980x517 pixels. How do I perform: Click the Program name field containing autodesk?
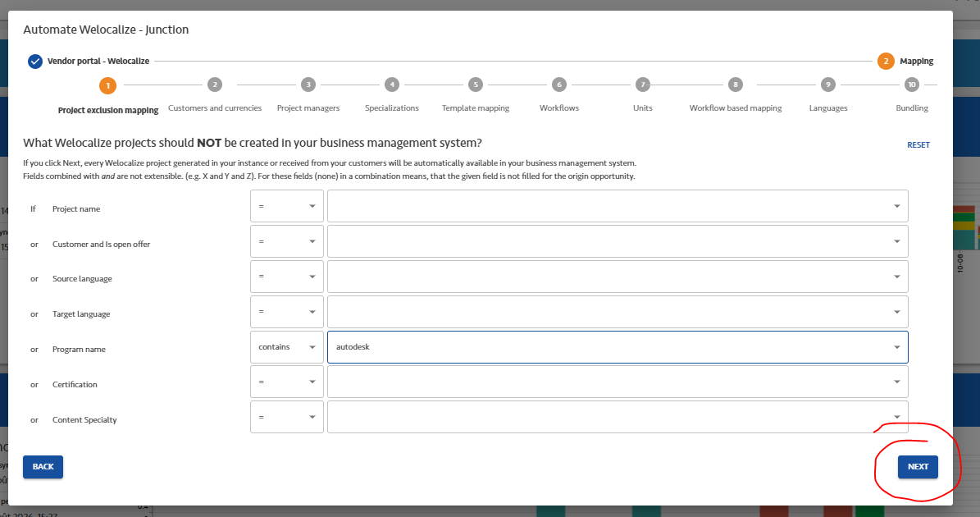click(618, 347)
